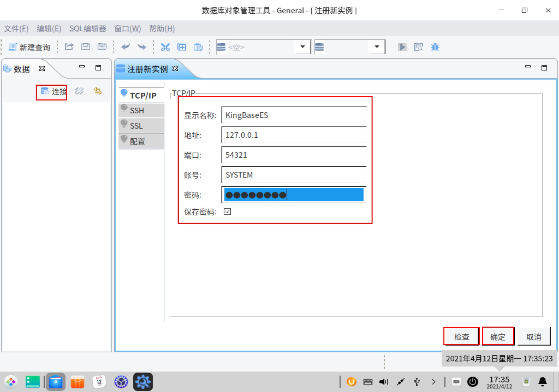The height and width of the screenshot is (392, 559).
Task: Click the redo arrow toolbar icon
Action: tap(142, 47)
